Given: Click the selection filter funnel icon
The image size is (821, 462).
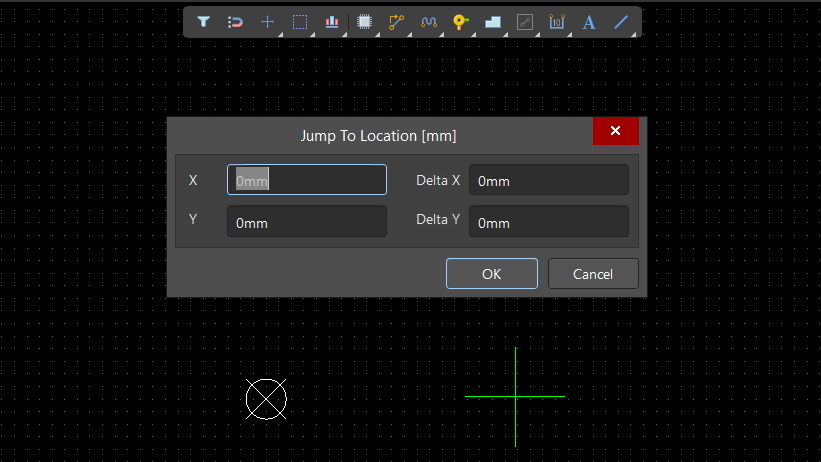Looking at the screenshot, I should [204, 21].
